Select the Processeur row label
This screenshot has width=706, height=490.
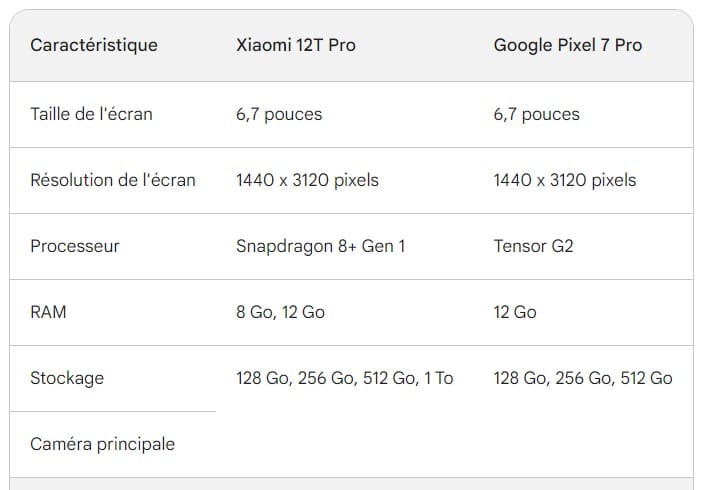click(75, 246)
